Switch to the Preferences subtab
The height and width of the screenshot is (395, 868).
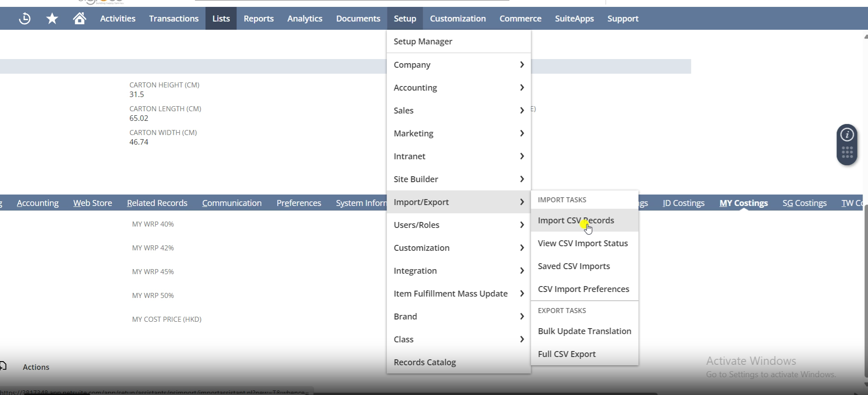click(x=299, y=203)
